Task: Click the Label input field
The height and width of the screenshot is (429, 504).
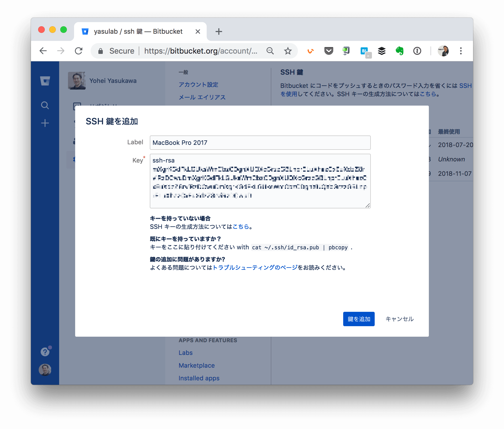Action: (x=260, y=143)
